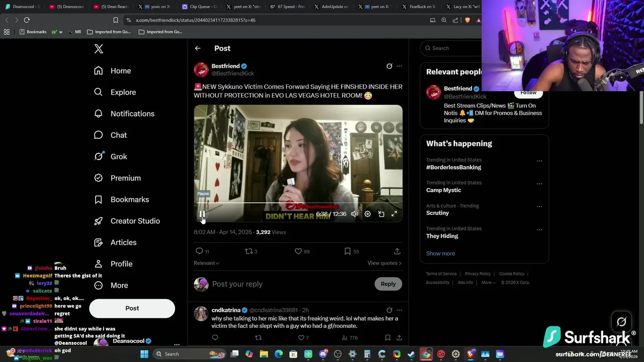Reply to cndkatrina's comment
This screenshot has height=362, width=644.
tap(215, 338)
